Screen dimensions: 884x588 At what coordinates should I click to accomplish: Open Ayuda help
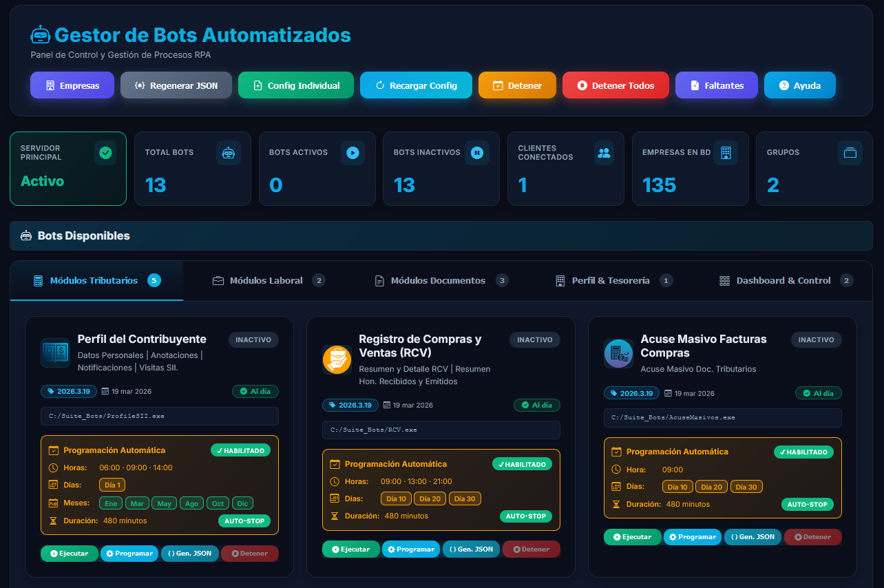(x=800, y=85)
